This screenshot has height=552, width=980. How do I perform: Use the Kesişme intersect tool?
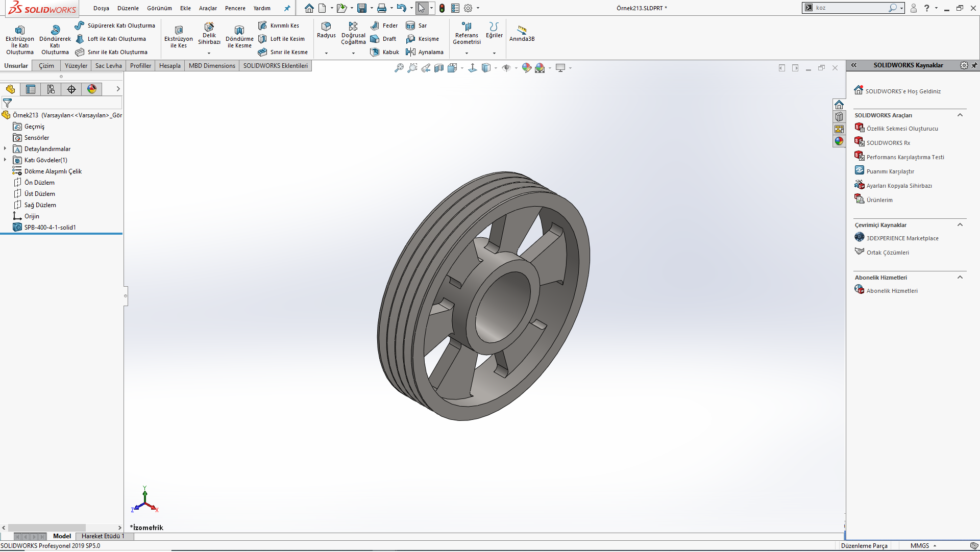point(422,39)
